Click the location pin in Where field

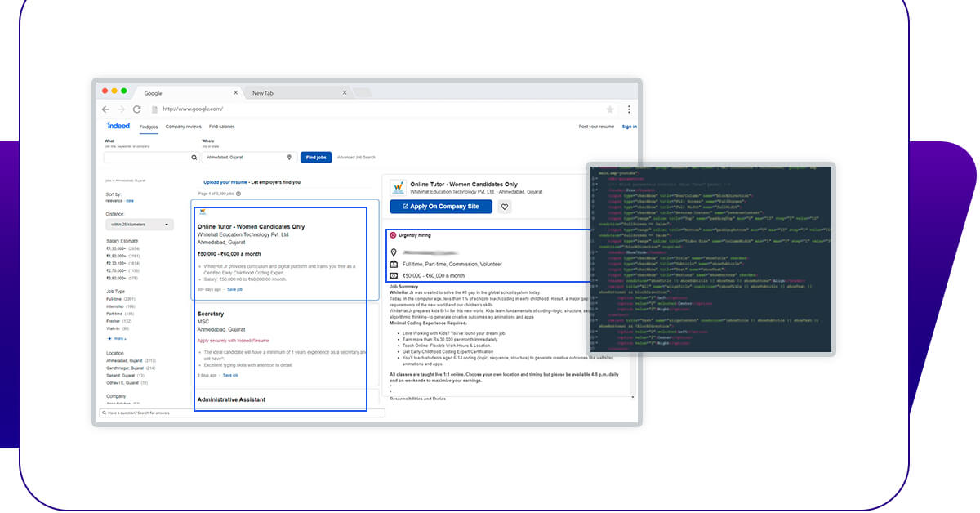pos(289,157)
